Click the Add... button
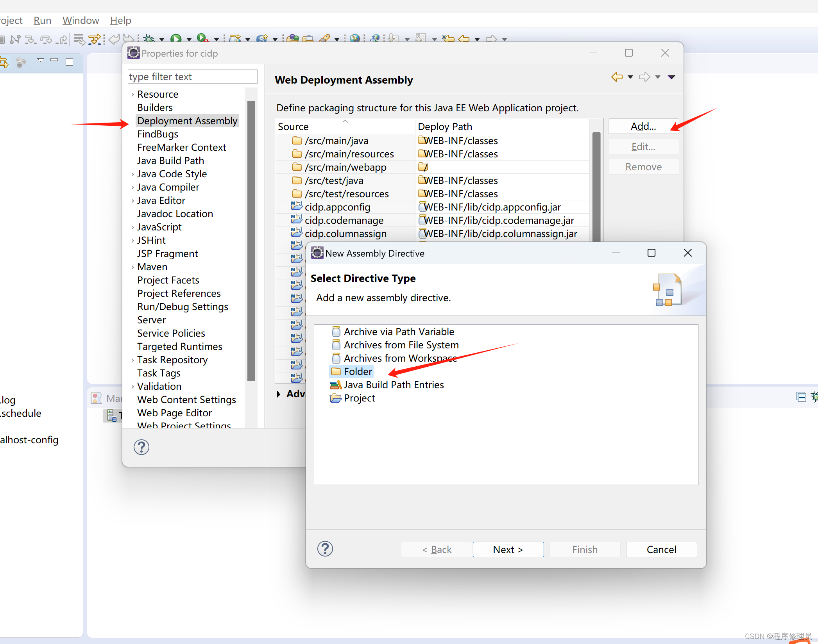 click(643, 126)
